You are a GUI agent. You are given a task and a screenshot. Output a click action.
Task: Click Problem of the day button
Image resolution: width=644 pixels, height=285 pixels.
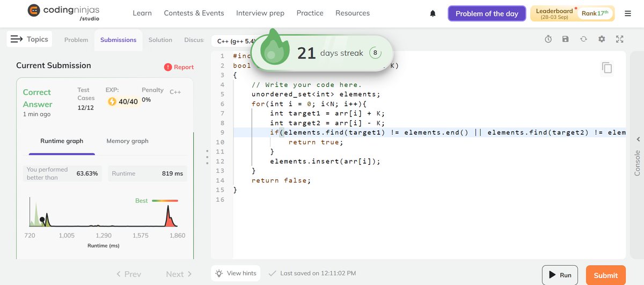pos(487,13)
